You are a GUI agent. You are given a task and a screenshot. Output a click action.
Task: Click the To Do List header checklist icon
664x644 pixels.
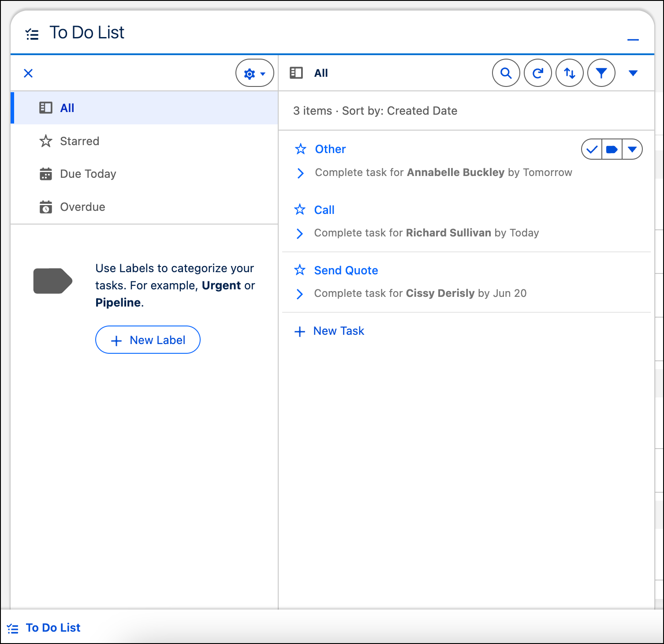[32, 34]
